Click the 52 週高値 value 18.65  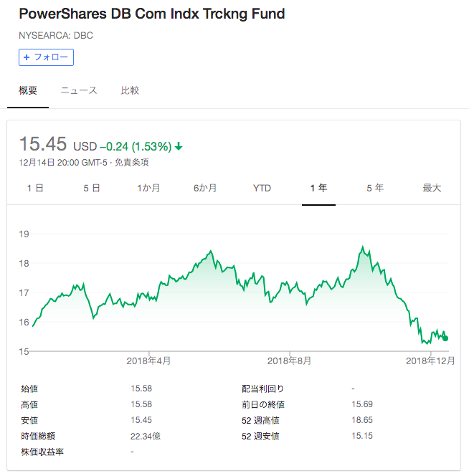tap(362, 420)
